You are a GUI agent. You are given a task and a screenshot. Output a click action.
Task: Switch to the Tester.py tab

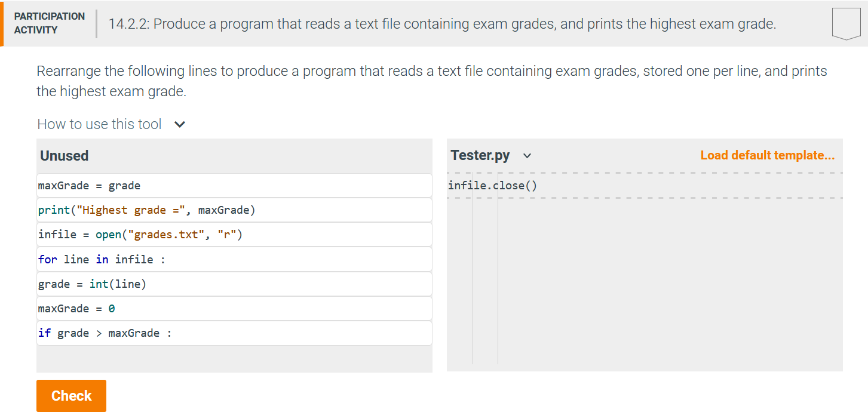coord(480,155)
